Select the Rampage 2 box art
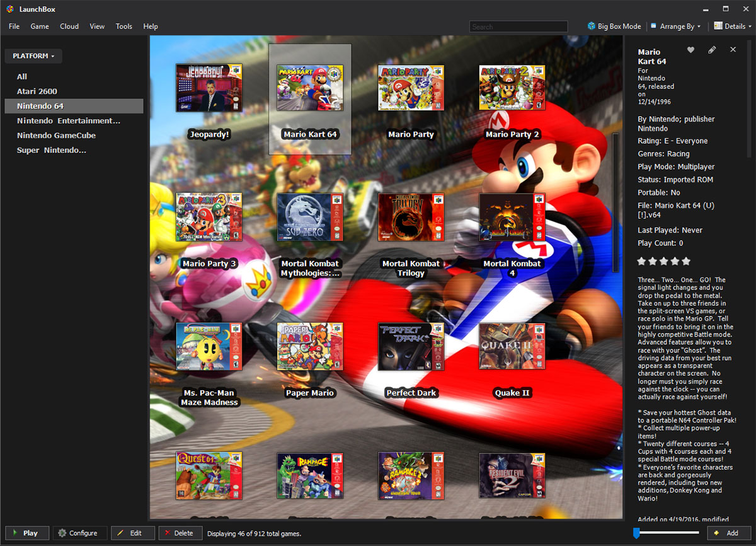Screen dimensions: 756x546 point(411,475)
